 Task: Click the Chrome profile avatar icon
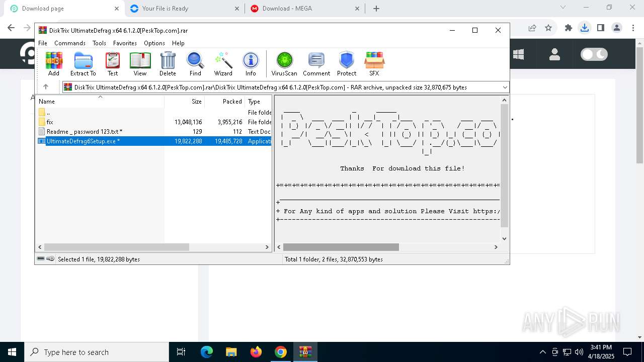pyautogui.click(x=617, y=28)
